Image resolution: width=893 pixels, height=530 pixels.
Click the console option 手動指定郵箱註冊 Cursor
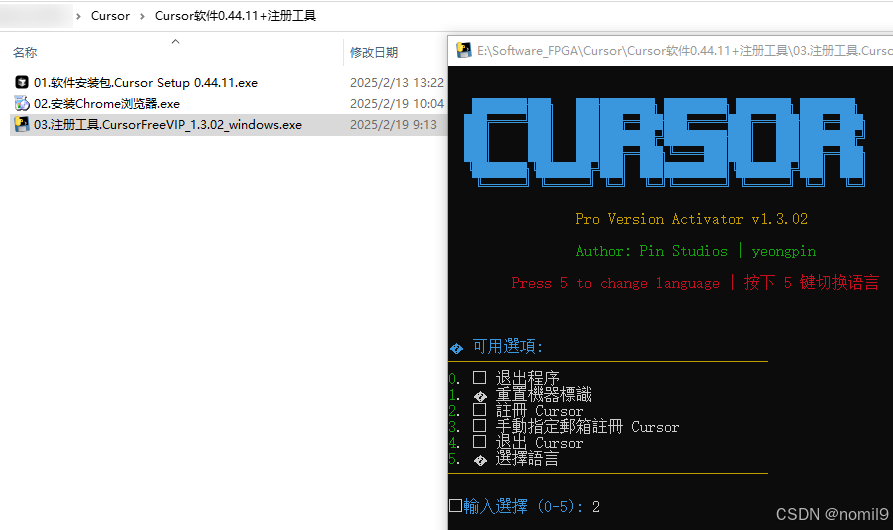[587, 426]
